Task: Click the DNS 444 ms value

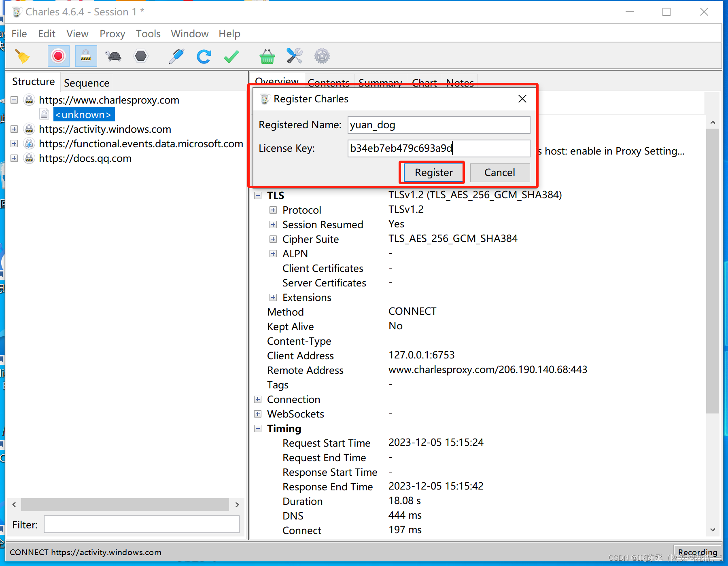Action: coord(405,515)
